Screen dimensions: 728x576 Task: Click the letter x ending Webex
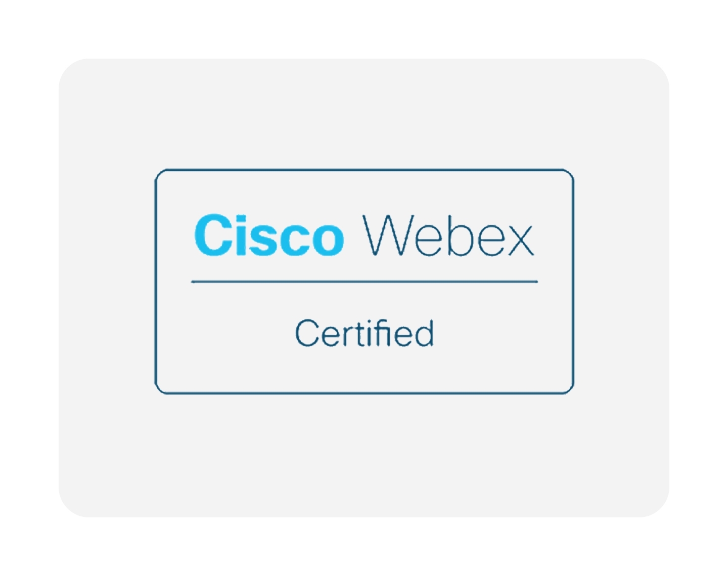click(x=519, y=240)
